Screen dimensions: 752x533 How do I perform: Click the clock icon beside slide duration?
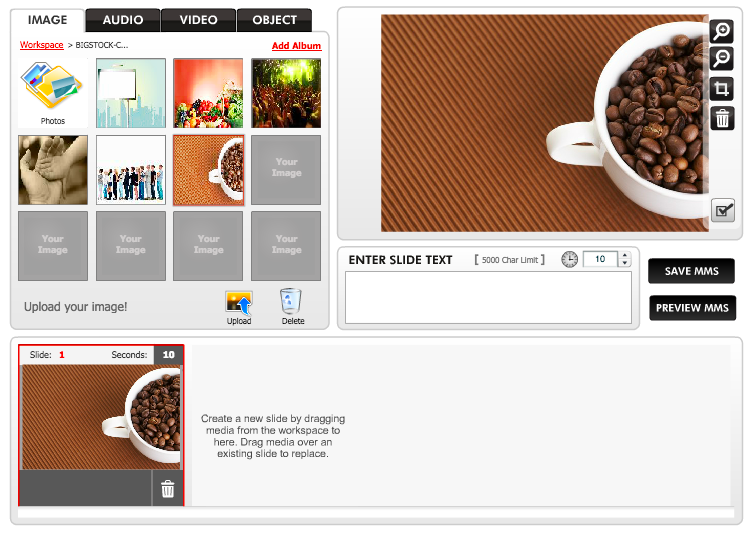[569, 260]
